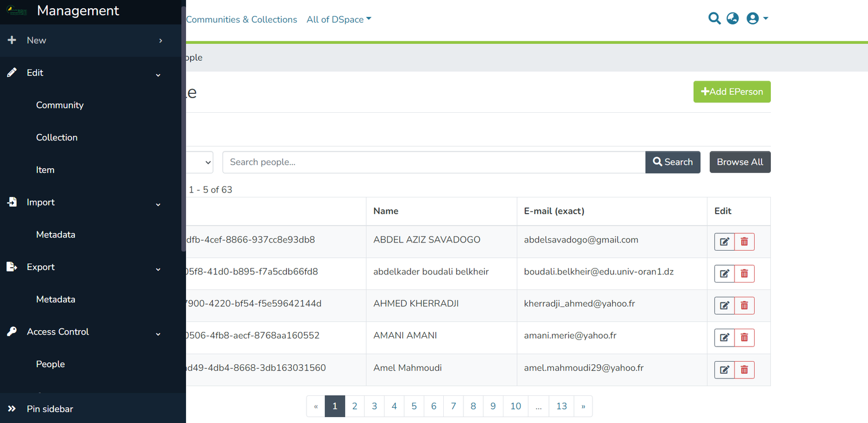Viewport: 868px width, 423px height.
Task: Go to last pagination page 13
Action: coord(561,406)
